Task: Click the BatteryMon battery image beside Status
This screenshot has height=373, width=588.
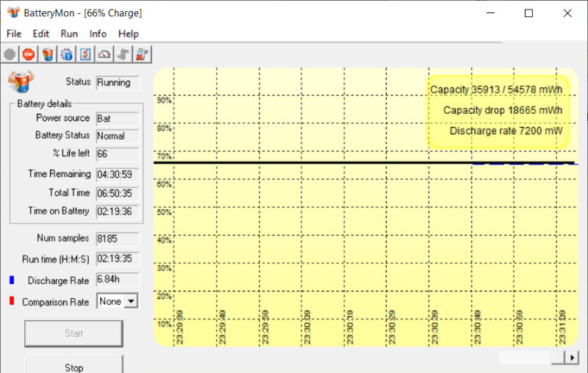Action: click(x=18, y=82)
